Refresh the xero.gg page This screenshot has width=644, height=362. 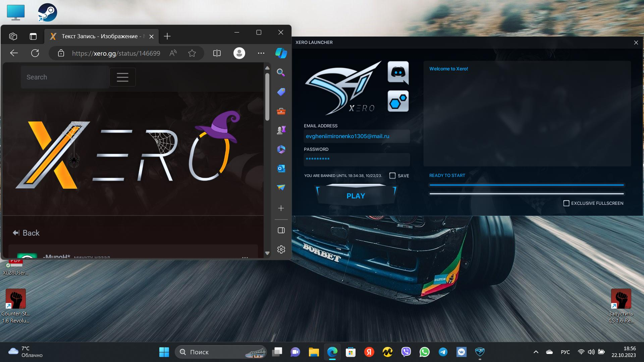(x=35, y=53)
